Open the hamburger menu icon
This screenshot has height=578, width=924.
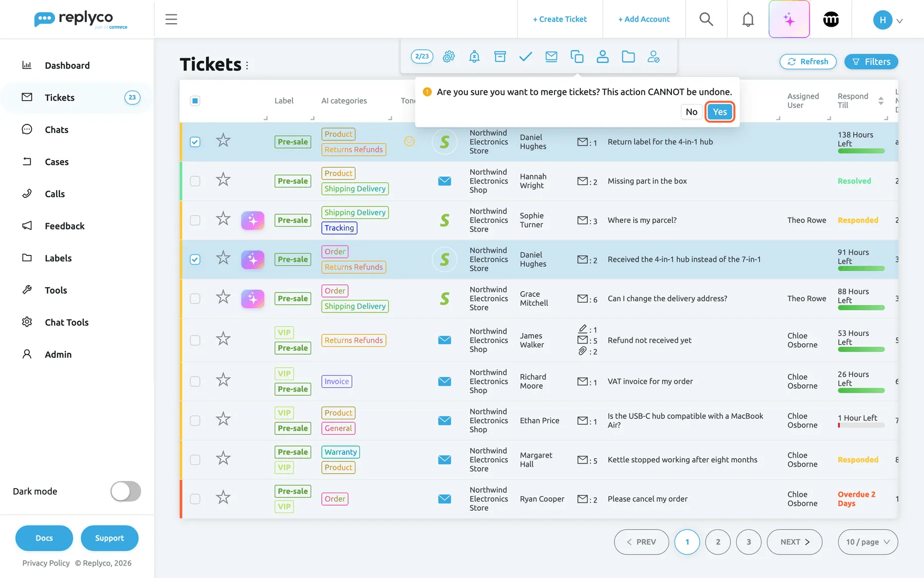(x=171, y=20)
